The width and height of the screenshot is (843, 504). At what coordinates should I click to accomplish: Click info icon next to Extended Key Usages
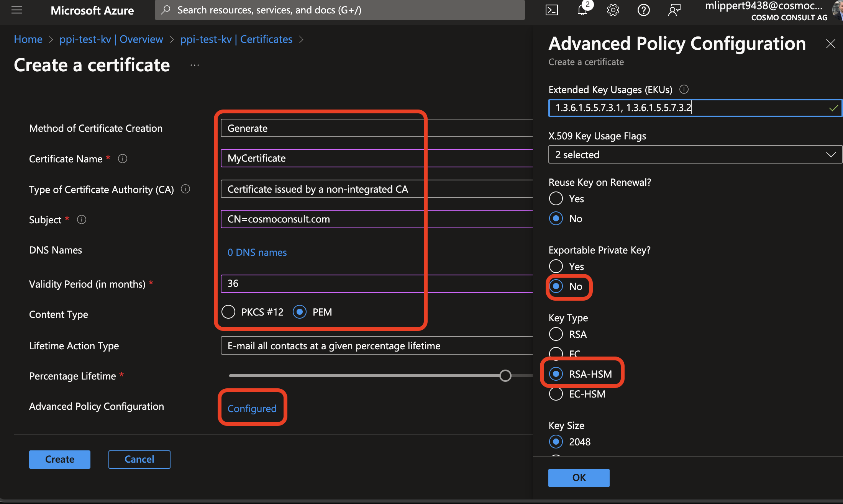point(684,89)
